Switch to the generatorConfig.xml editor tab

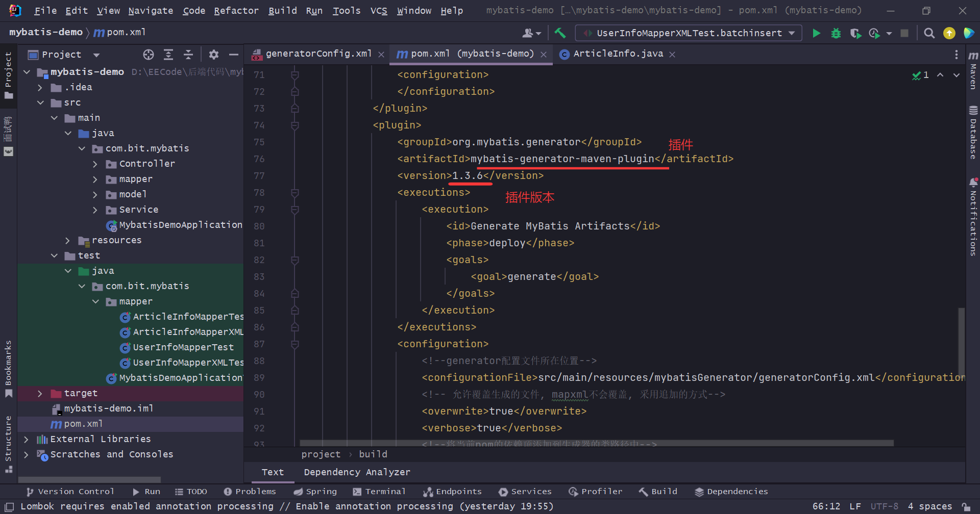(x=318, y=54)
